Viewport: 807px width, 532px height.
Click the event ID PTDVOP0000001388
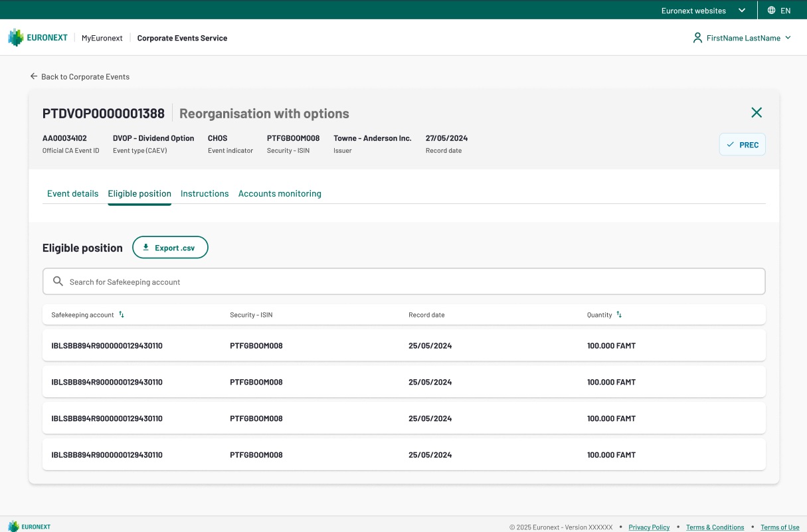(104, 114)
